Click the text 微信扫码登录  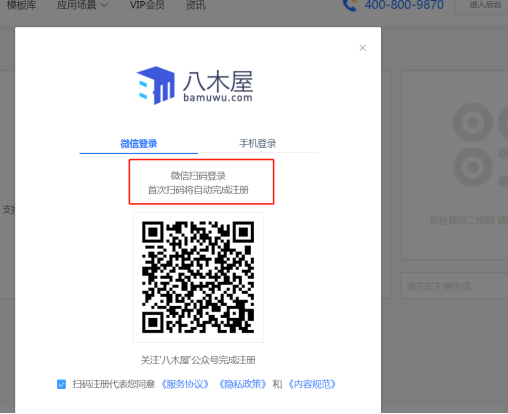coord(198,176)
